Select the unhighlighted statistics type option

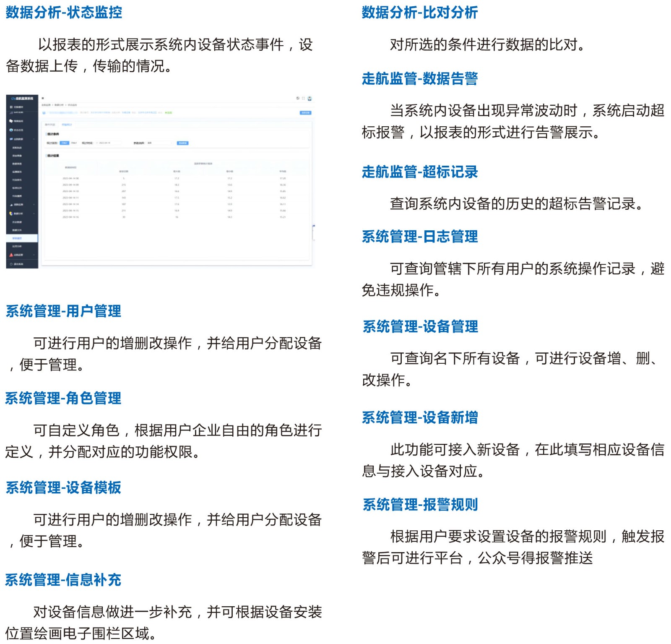point(74,143)
